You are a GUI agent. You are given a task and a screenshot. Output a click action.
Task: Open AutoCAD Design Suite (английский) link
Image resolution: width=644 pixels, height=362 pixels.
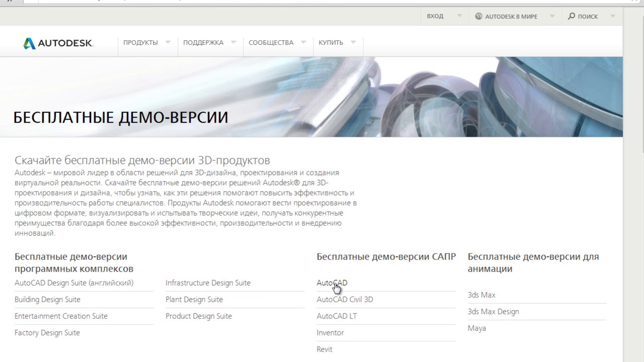click(x=74, y=283)
